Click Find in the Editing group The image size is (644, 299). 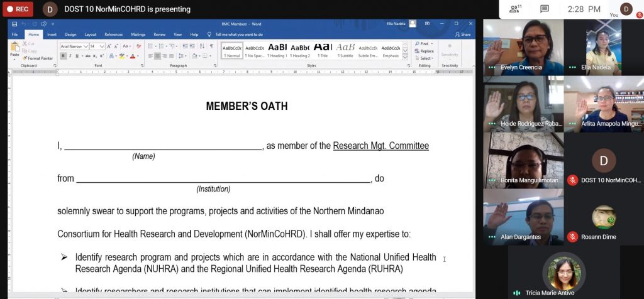point(423,43)
